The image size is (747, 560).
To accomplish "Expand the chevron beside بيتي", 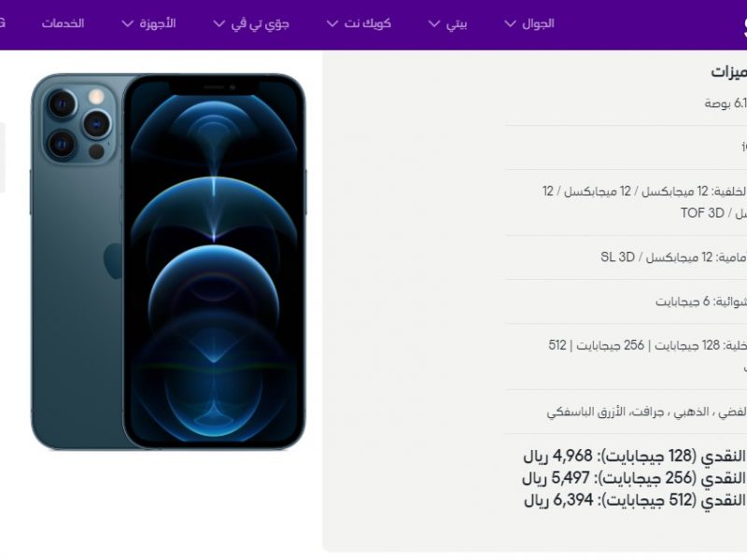I will [x=433, y=23].
